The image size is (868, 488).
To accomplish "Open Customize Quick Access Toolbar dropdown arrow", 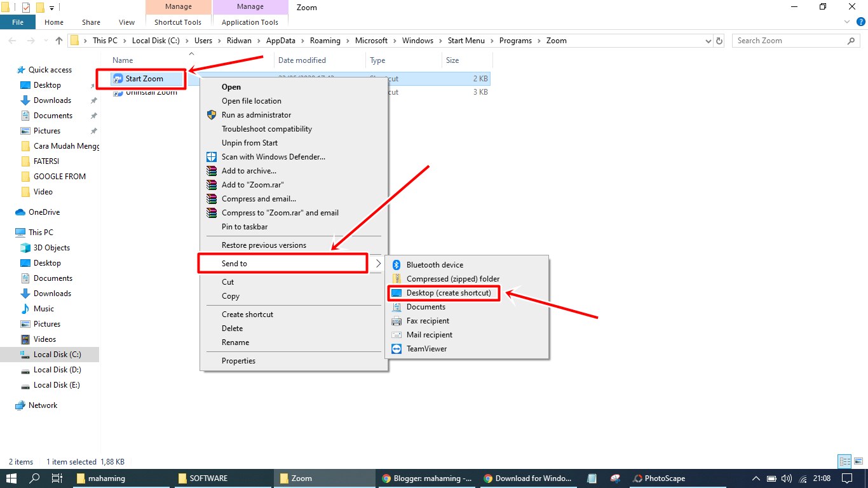I will (x=52, y=8).
